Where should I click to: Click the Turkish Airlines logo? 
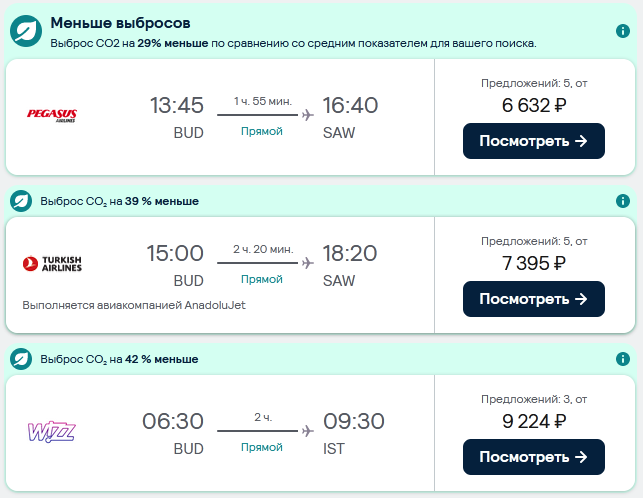tap(52, 264)
